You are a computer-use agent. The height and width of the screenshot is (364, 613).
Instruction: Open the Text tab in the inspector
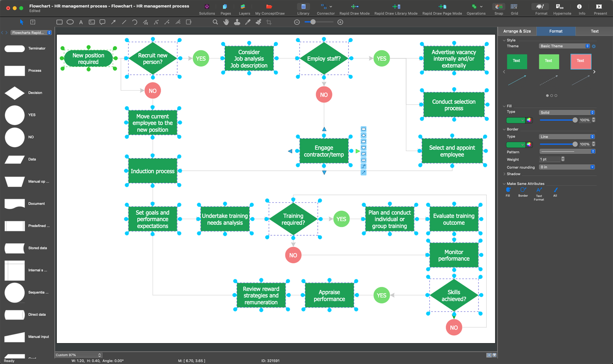594,31
